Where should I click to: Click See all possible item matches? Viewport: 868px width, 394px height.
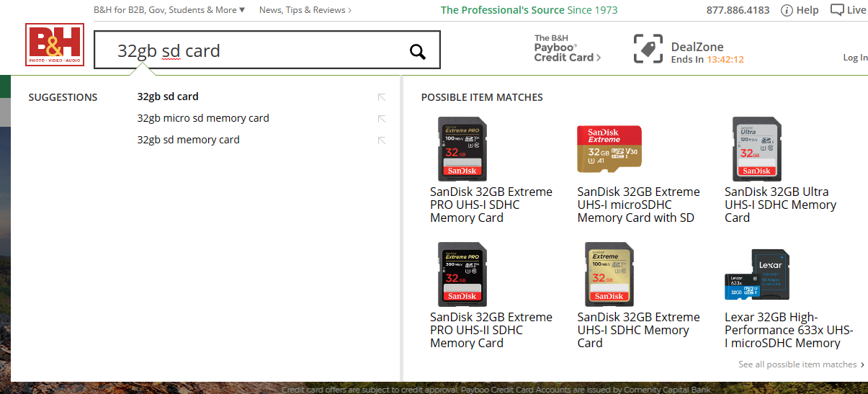point(801,364)
